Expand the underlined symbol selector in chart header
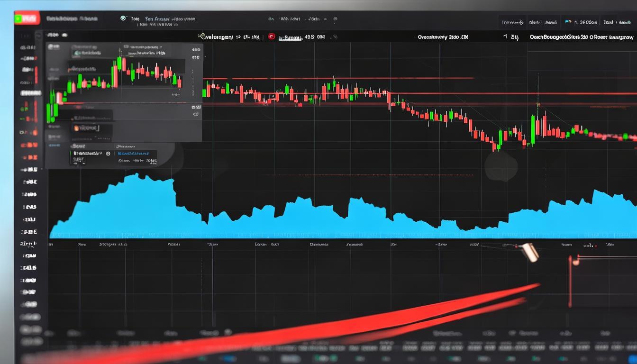Screen dimensions: 637x364 coord(290,37)
